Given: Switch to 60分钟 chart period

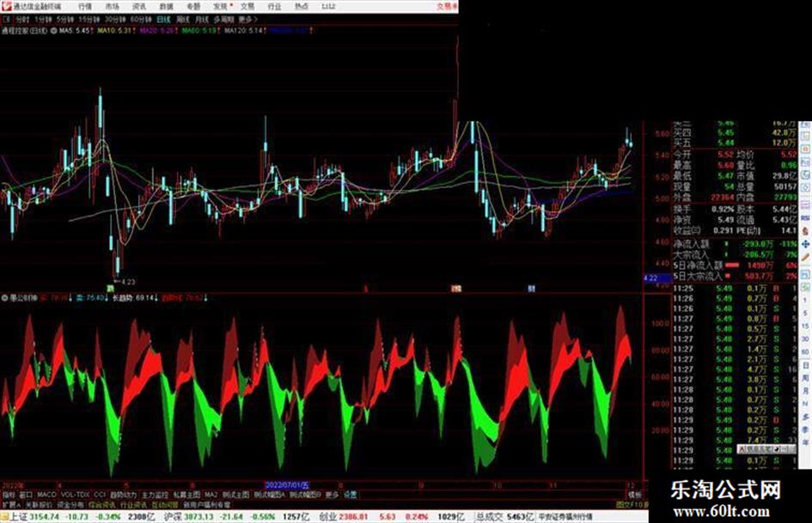Looking at the screenshot, I should [x=141, y=19].
